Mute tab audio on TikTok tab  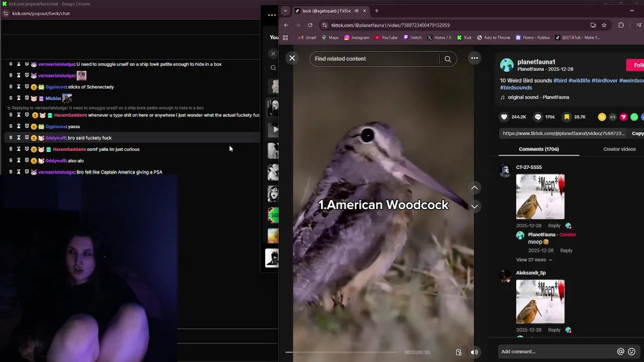pyautogui.click(x=356, y=11)
